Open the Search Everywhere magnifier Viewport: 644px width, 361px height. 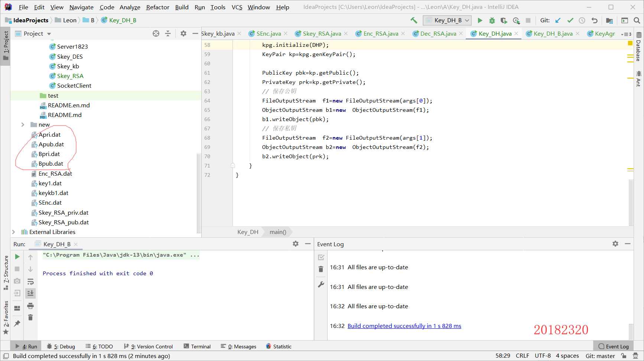[637, 20]
